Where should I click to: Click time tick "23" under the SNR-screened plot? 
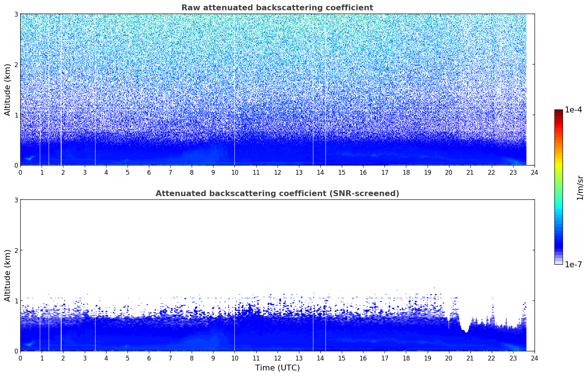[513, 358]
